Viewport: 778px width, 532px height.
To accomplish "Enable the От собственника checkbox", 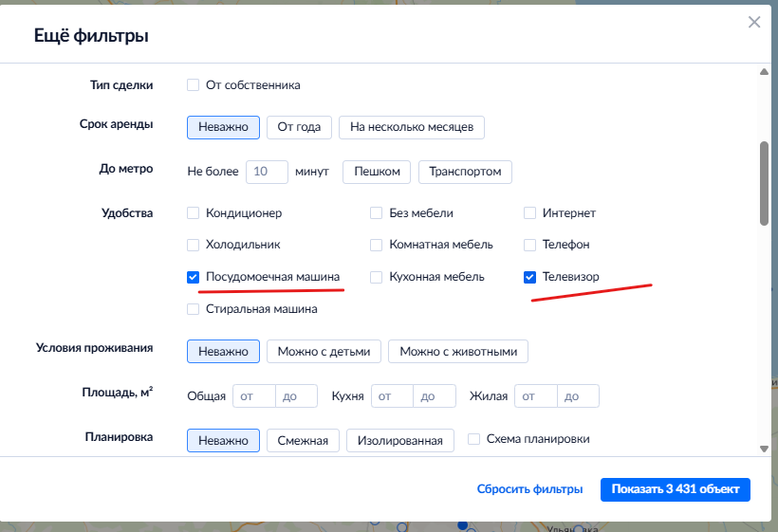I will click(194, 85).
